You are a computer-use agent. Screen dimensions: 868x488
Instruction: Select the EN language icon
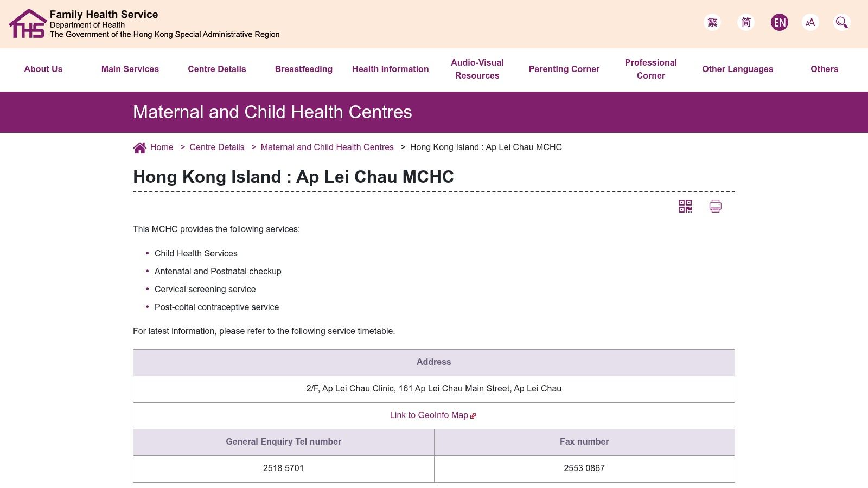[780, 22]
